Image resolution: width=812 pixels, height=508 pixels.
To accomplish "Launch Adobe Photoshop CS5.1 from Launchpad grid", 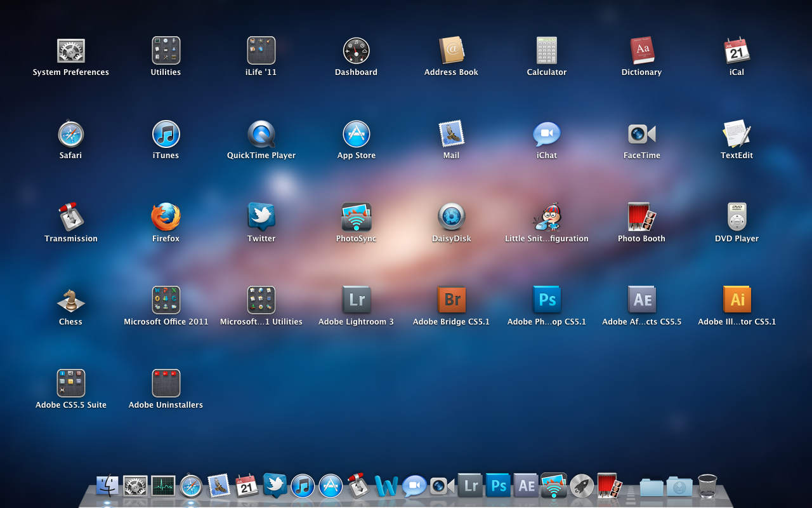I will (x=547, y=300).
